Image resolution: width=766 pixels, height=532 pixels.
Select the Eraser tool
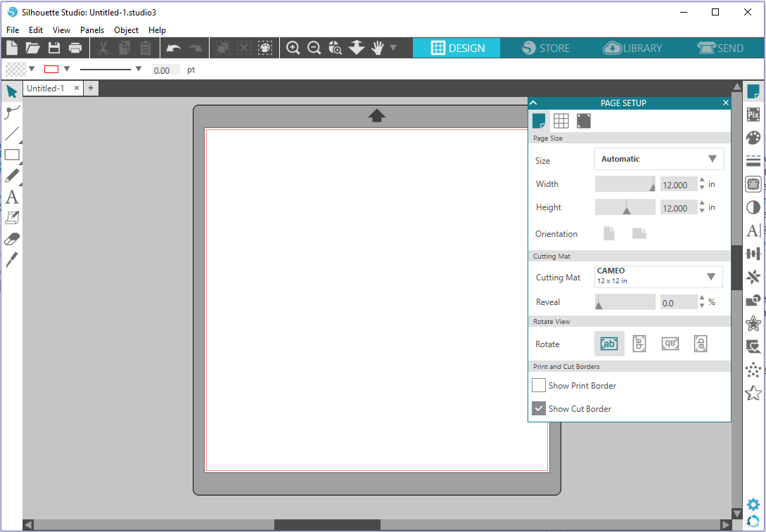pyautogui.click(x=11, y=238)
